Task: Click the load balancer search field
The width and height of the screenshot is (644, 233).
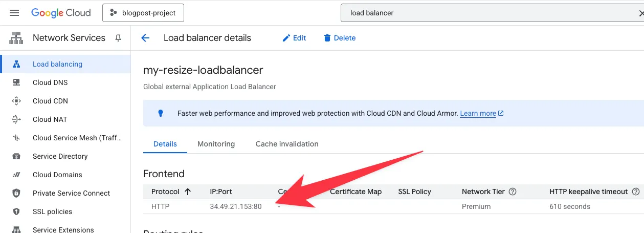Action: [x=491, y=13]
